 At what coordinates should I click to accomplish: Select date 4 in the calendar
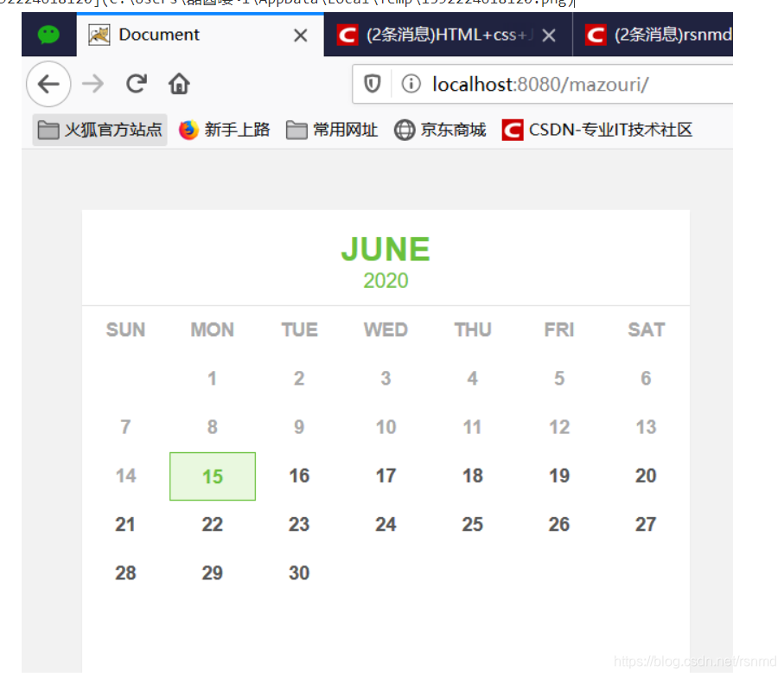point(473,379)
